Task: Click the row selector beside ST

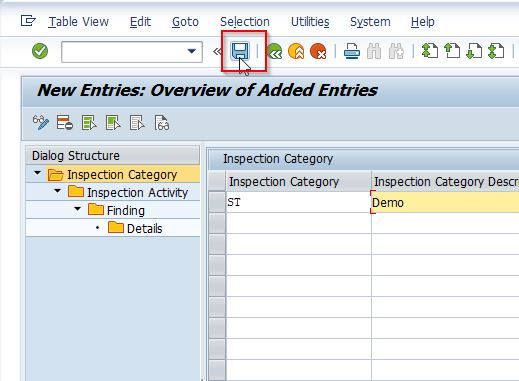Action: (217, 202)
